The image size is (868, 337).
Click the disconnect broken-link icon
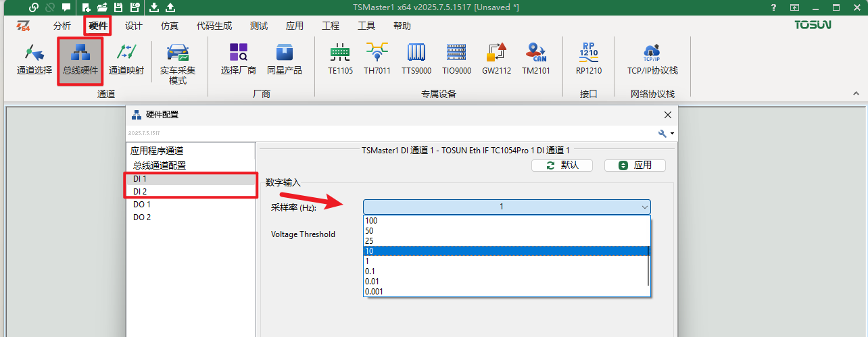click(x=49, y=7)
